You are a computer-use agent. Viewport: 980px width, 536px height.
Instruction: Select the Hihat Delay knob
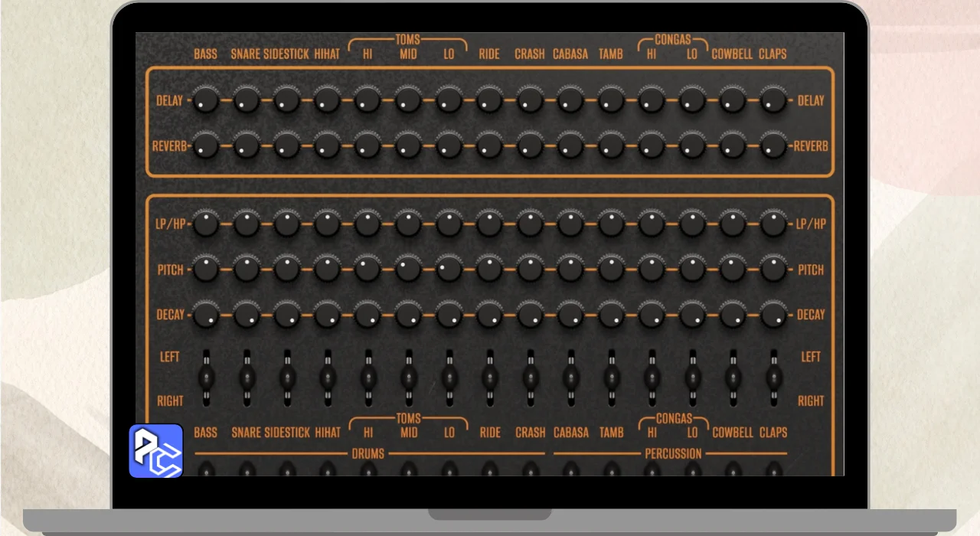click(x=328, y=100)
